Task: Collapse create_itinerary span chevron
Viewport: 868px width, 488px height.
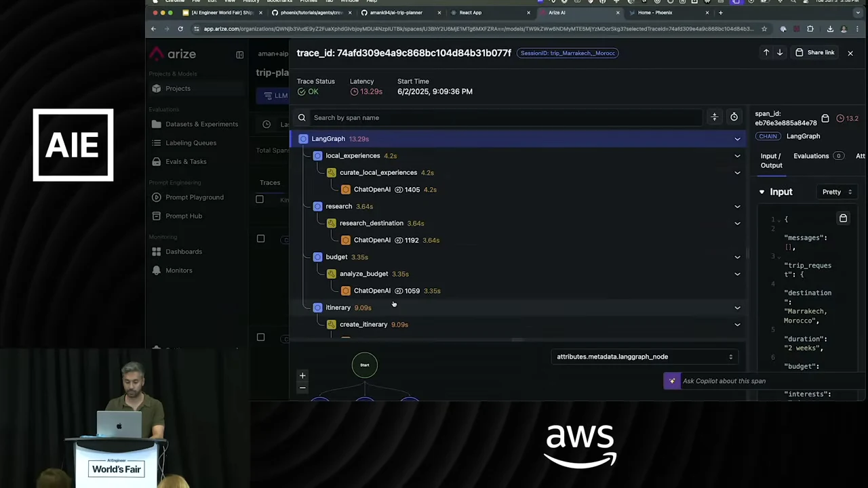Action: (737, 325)
